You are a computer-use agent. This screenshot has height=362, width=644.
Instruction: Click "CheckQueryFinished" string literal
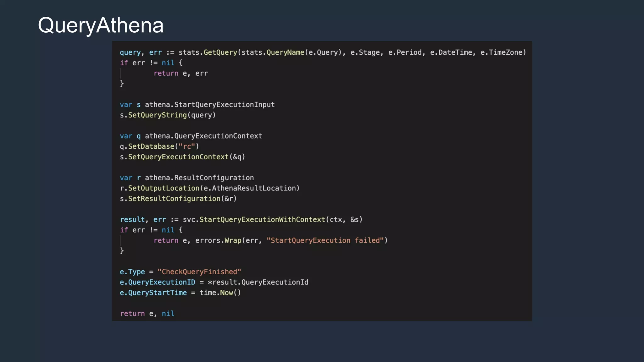coord(199,272)
